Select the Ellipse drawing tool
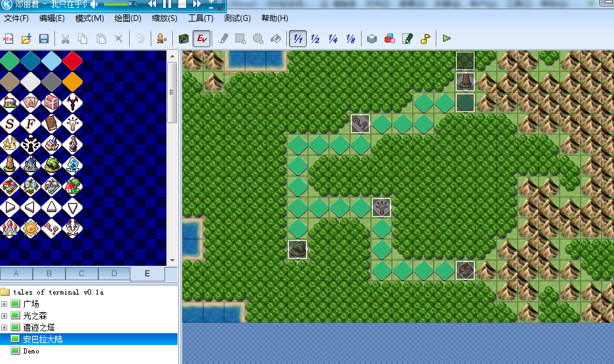This screenshot has width=614, height=364. 258,39
